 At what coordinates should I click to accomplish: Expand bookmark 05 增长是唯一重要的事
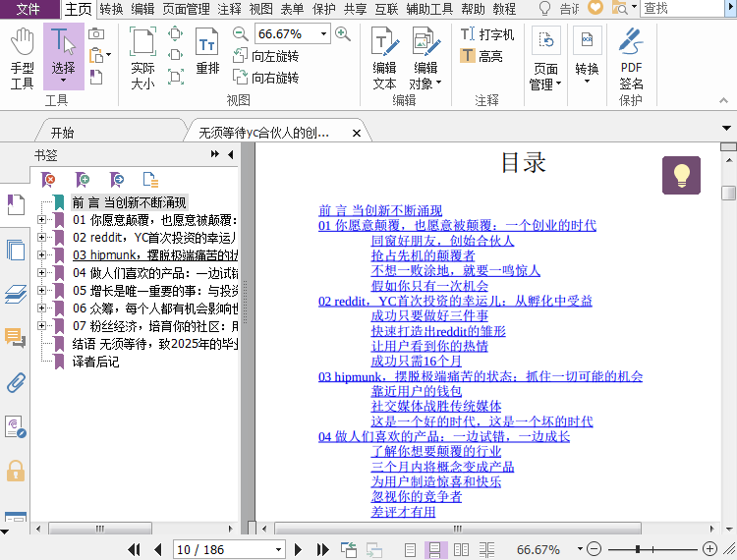[x=41, y=291]
